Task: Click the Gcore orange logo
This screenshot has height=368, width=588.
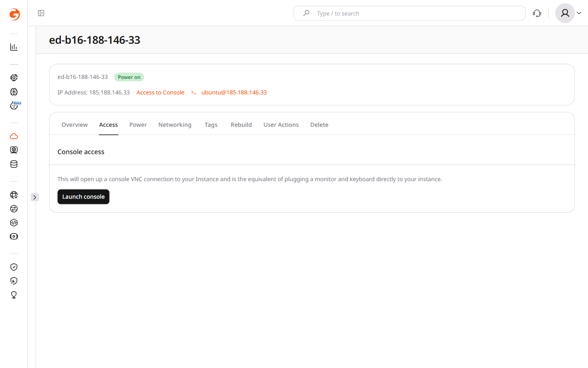Action: [14, 14]
